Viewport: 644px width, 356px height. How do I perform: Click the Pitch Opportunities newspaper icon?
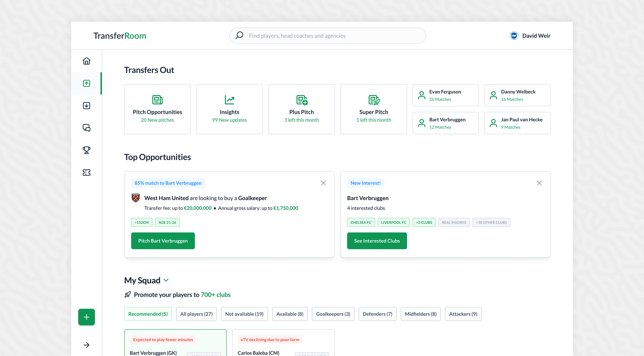pos(157,100)
